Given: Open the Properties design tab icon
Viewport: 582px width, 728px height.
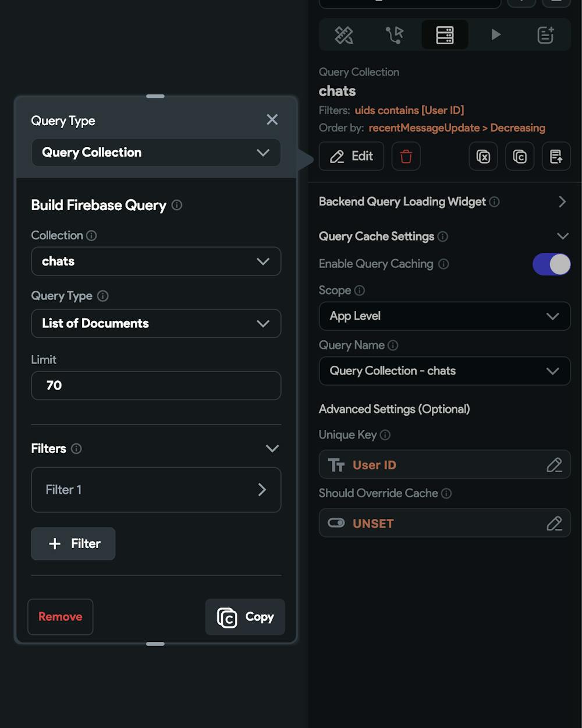Looking at the screenshot, I should (344, 35).
